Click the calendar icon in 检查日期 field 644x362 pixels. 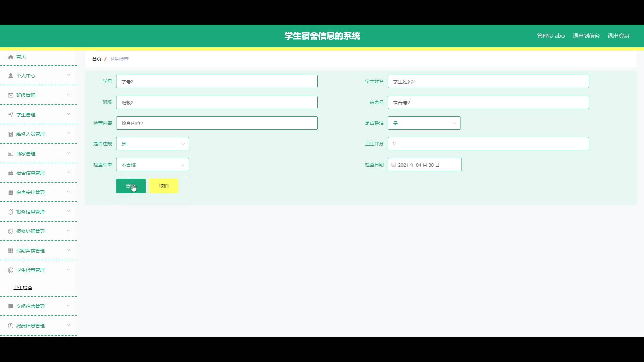(x=394, y=165)
